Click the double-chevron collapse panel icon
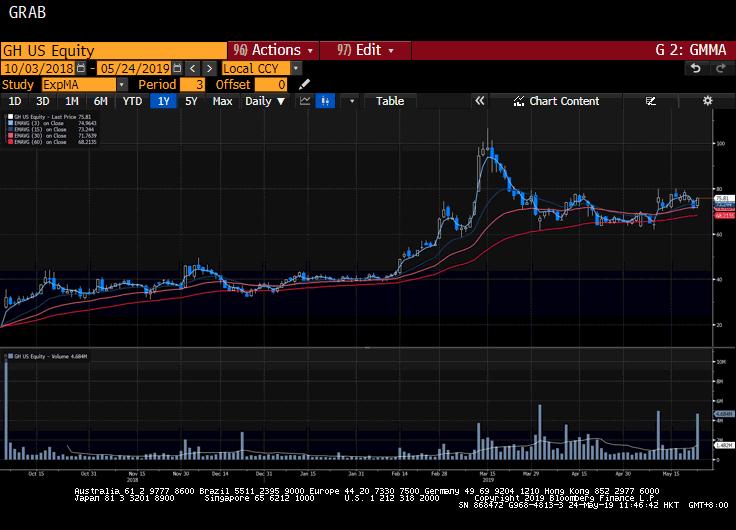 tap(479, 101)
